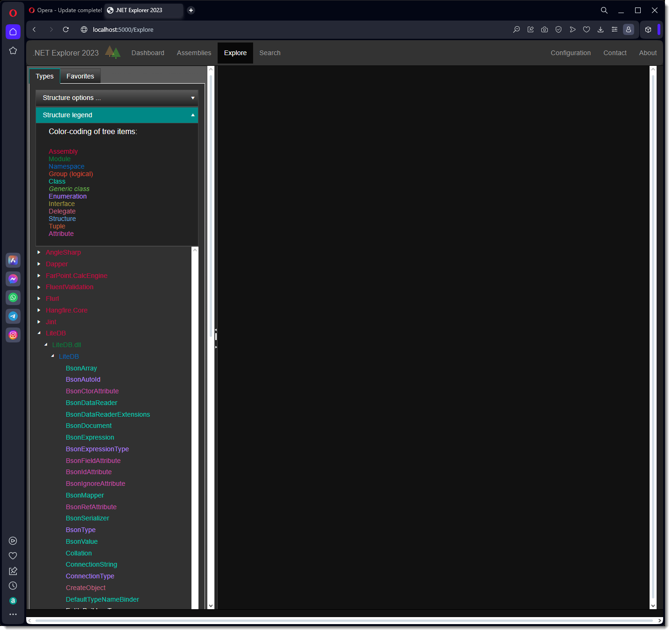This screenshot has height=633, width=672.
Task: Select the BsonArray class
Action: tap(81, 368)
